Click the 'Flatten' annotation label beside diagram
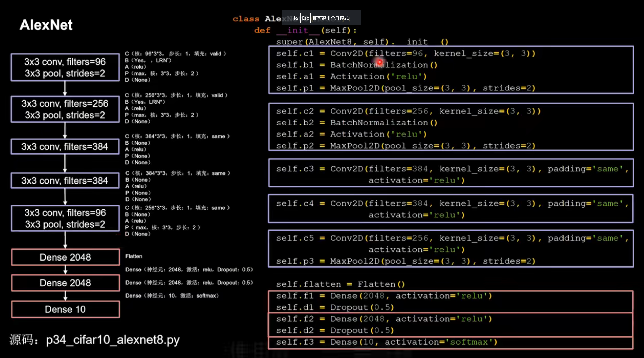644x358 pixels. (x=134, y=256)
